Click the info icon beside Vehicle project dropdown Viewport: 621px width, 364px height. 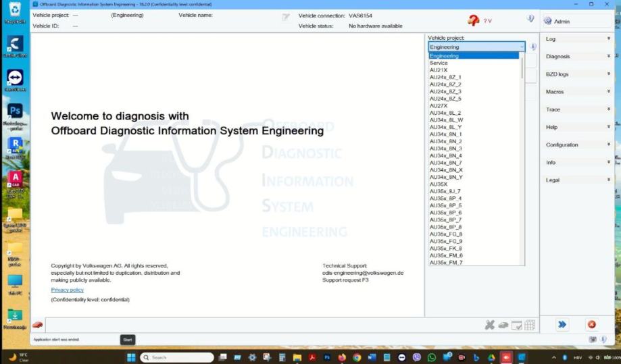point(533,47)
